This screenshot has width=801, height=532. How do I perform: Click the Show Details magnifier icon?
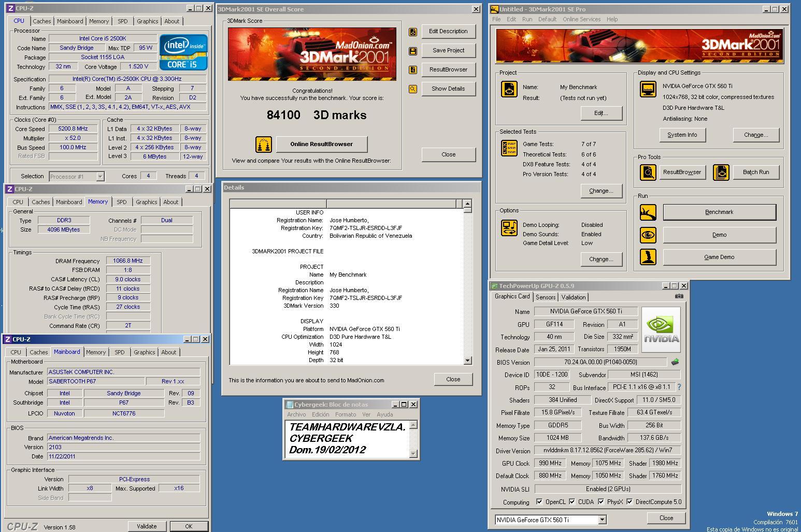(x=413, y=89)
